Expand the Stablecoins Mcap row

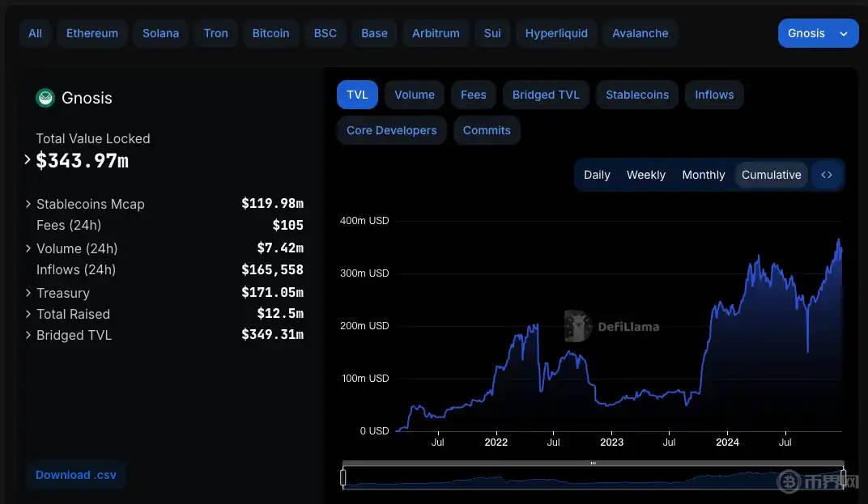(x=29, y=204)
